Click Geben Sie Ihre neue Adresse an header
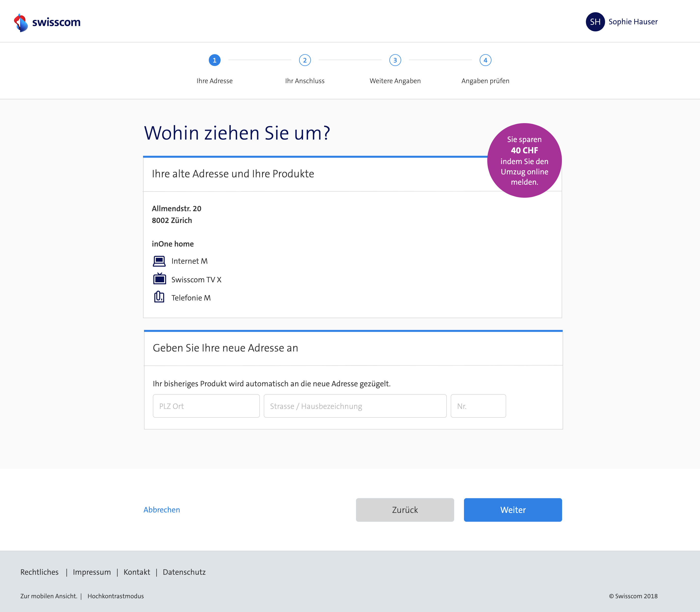Screen dimensions: 700x612 point(225,348)
